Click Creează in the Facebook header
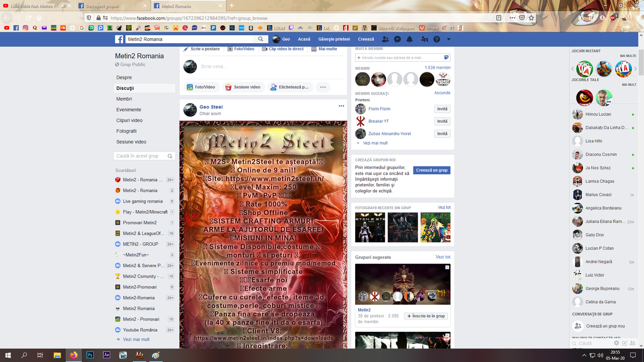The image size is (644, 362). [366, 39]
